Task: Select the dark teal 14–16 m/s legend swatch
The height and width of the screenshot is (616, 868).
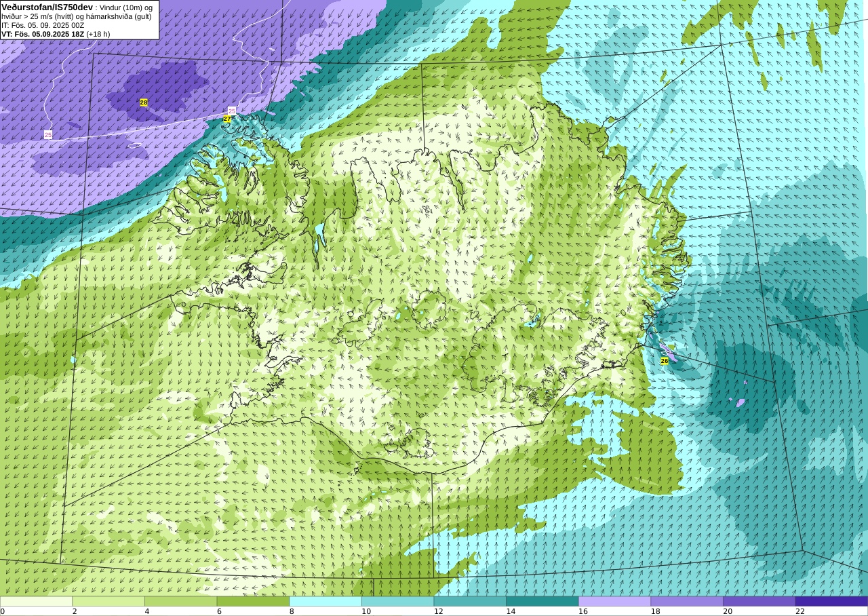Action: pyautogui.click(x=542, y=601)
